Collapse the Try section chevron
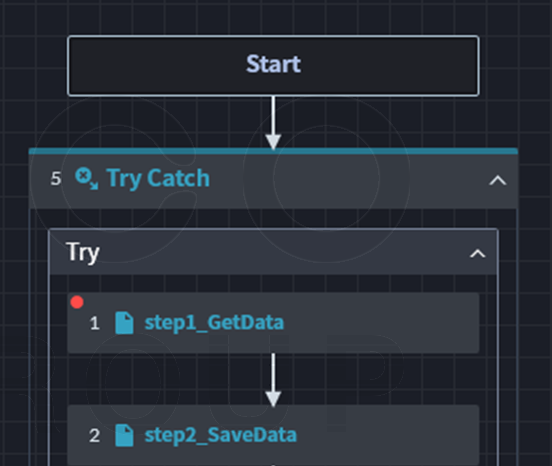 478,253
